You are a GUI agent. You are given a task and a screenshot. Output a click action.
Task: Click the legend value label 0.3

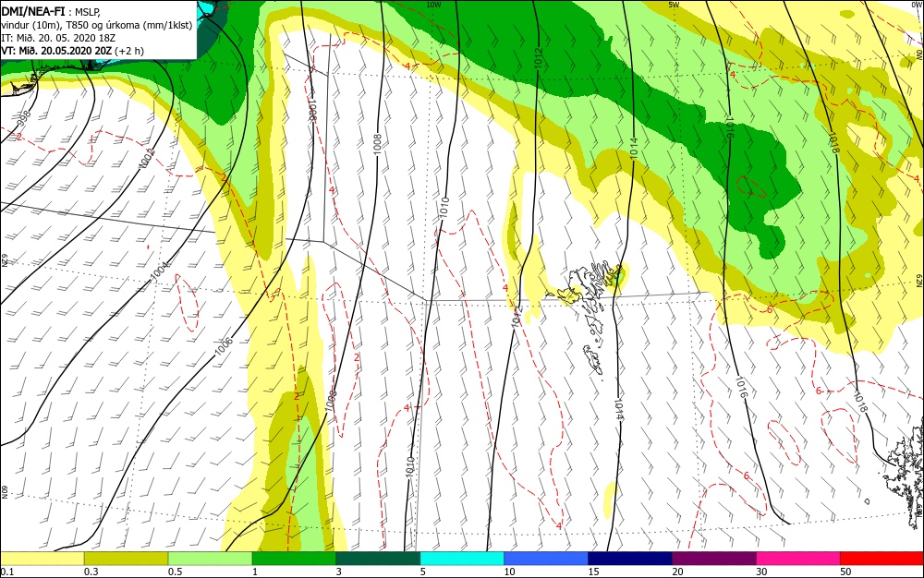pyautogui.click(x=91, y=572)
